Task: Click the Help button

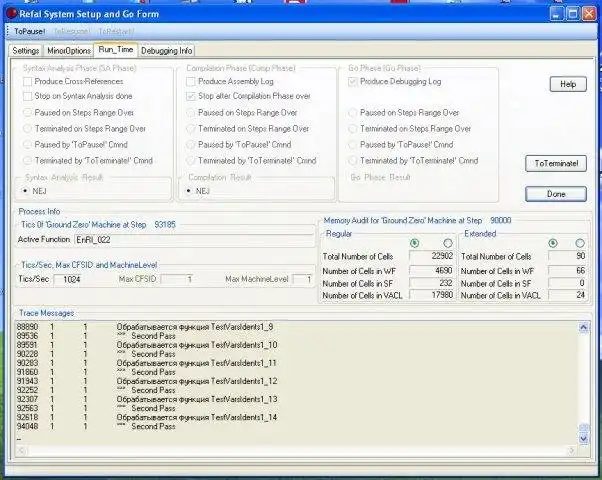Action: pos(568,84)
